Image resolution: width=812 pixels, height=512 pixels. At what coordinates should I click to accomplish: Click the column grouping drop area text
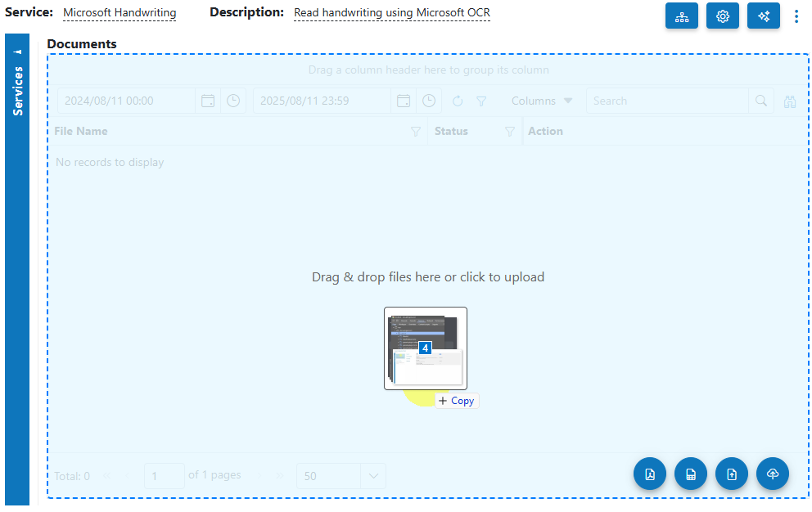tap(429, 70)
